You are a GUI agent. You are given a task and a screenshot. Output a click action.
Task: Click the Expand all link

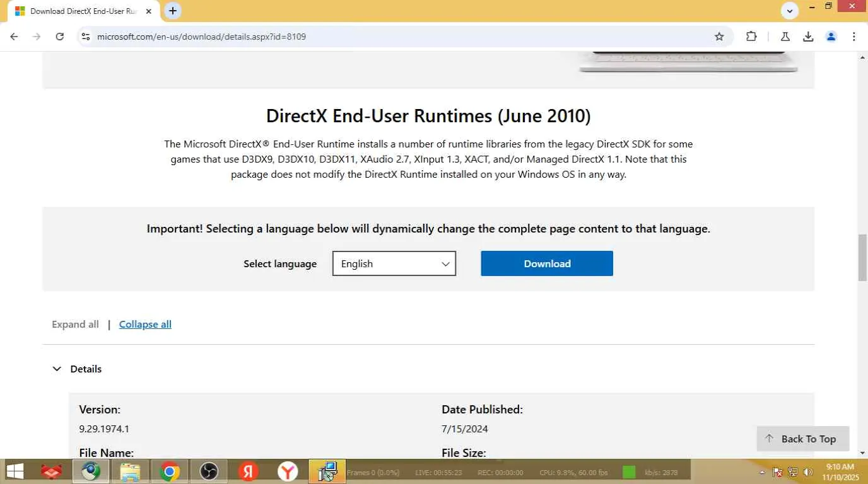(75, 325)
